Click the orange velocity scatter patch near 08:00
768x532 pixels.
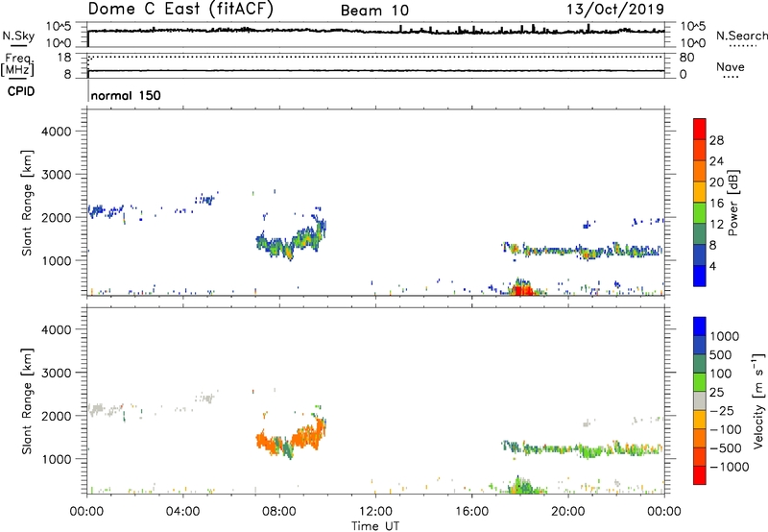click(290, 438)
